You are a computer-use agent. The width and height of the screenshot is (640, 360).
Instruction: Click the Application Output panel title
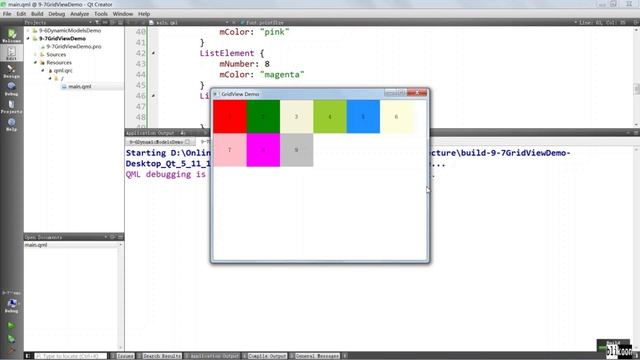point(150,133)
